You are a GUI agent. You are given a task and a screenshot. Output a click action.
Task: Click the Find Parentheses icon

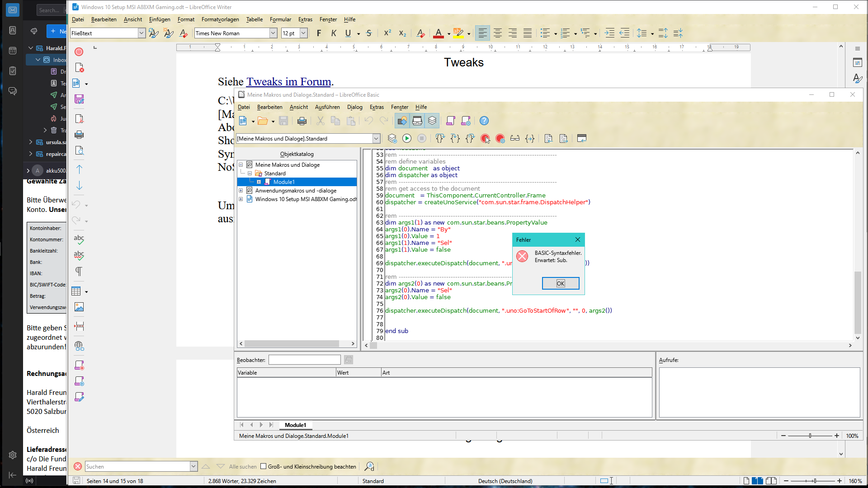tap(530, 139)
